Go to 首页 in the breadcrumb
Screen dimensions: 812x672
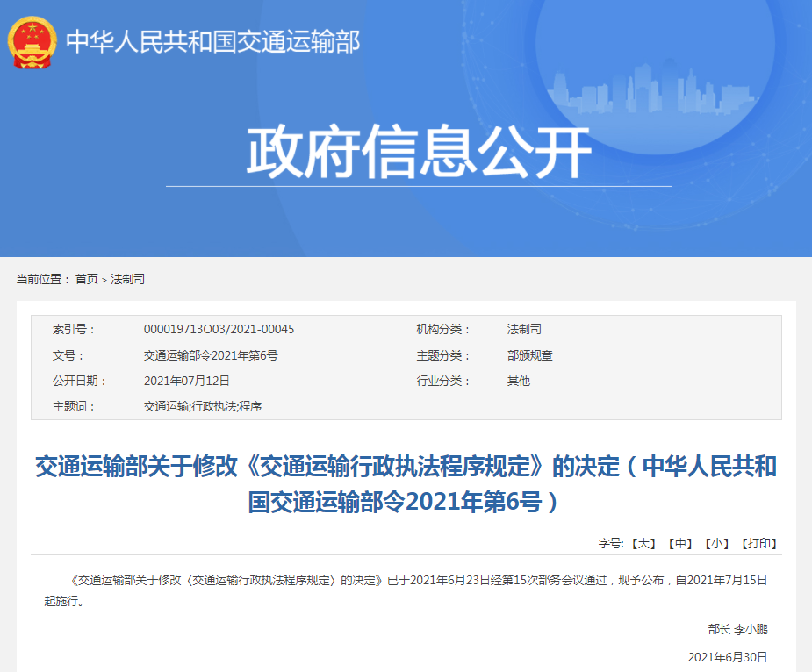click(86, 279)
